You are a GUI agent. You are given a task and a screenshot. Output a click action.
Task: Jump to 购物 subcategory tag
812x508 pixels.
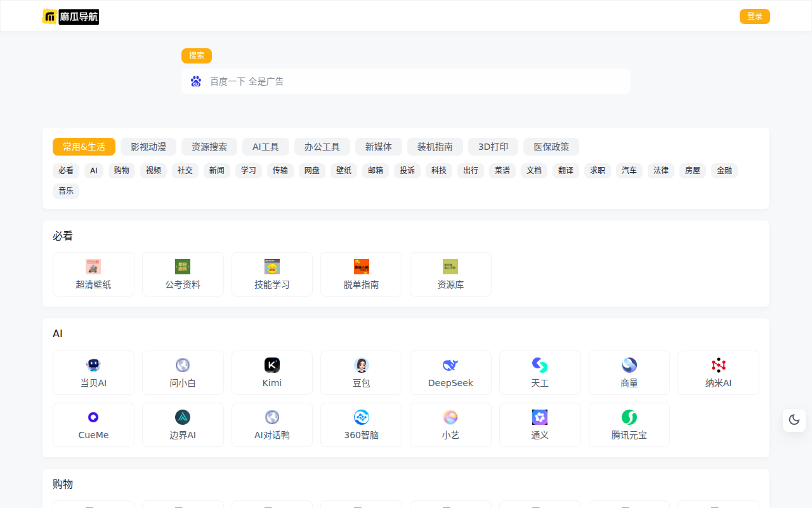click(x=122, y=171)
